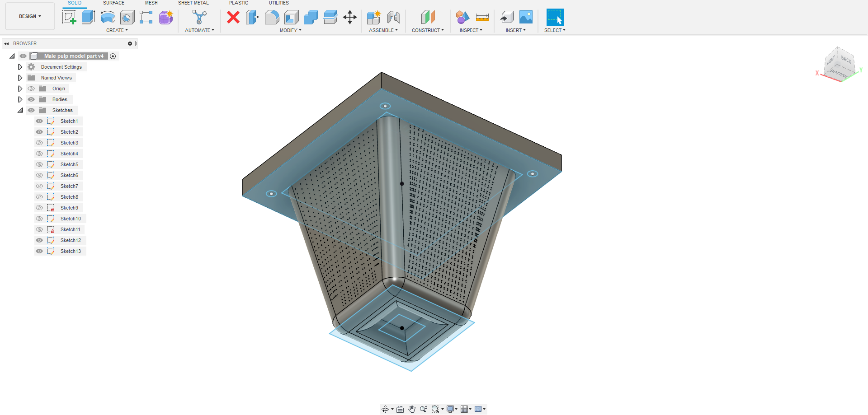This screenshot has height=415, width=868.
Task: Show Sketch9 using its eye icon
Action: coord(39,208)
